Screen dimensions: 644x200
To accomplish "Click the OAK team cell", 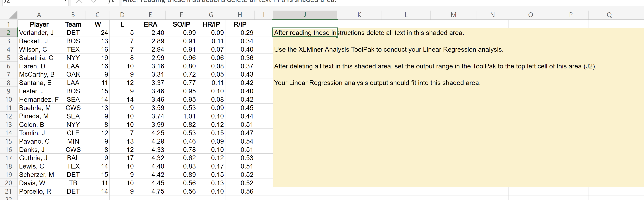I will pos(73,74).
